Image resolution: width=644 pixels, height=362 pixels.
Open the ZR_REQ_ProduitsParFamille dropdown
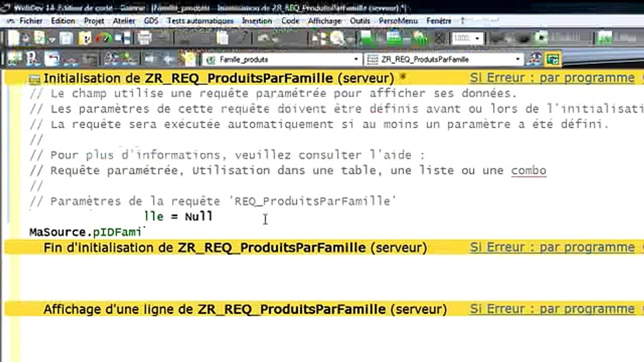point(518,59)
